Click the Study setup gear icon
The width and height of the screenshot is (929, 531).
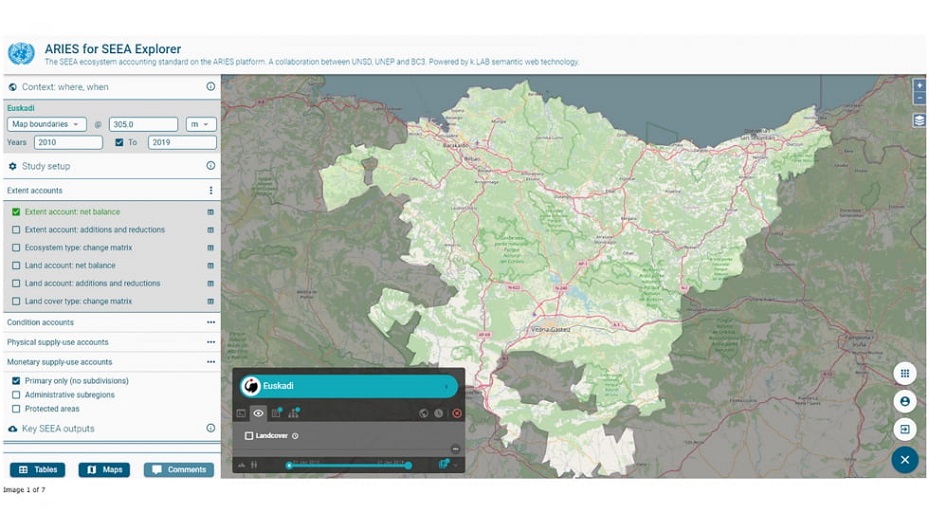pos(12,167)
